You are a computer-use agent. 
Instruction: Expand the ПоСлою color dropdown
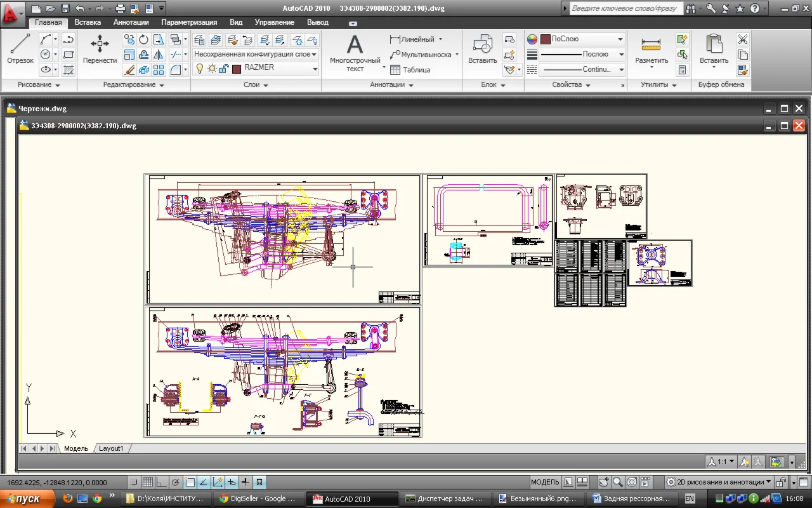[x=620, y=39]
